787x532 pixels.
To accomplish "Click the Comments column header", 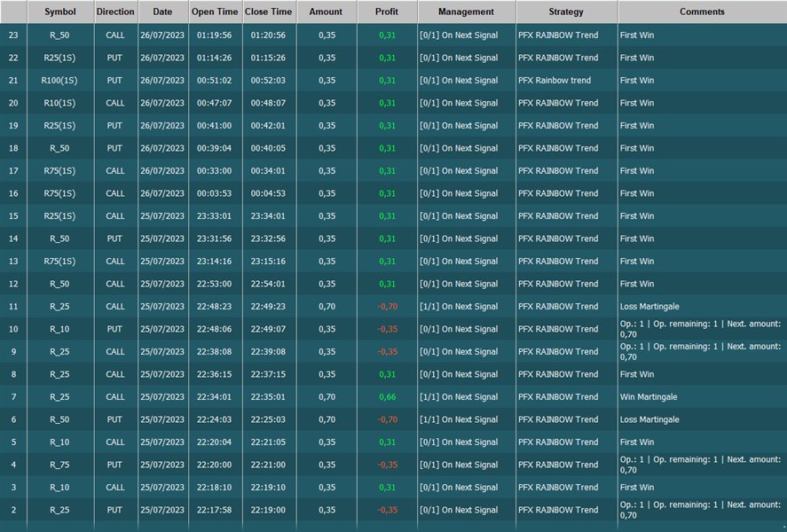I will pyautogui.click(x=702, y=12).
